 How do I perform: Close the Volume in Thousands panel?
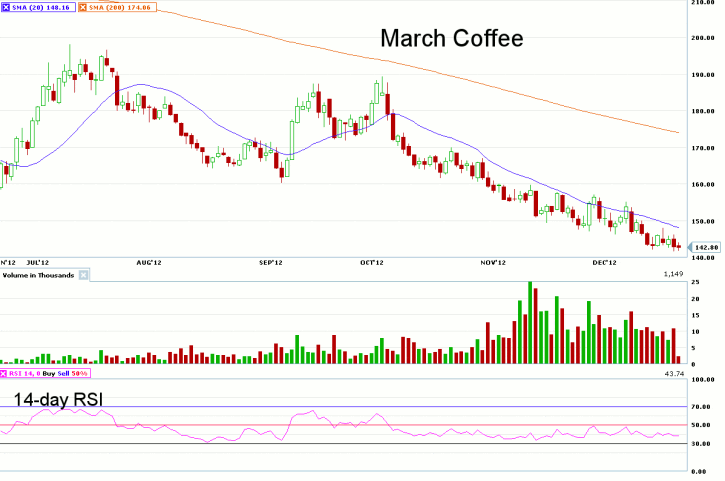(x=84, y=274)
